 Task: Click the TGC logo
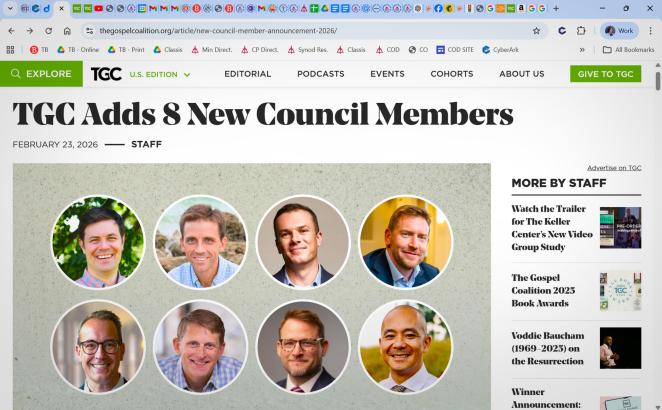[x=106, y=74]
